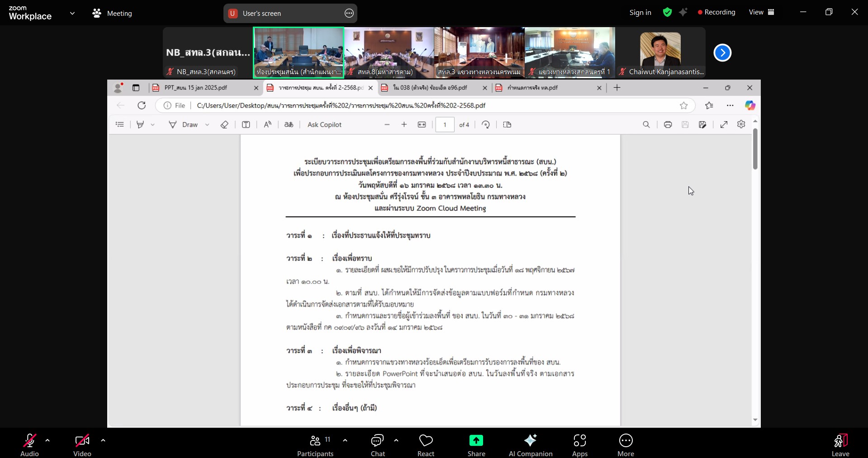Click the PDF rotate icon
Image resolution: width=868 pixels, height=458 pixels.
(486, 125)
